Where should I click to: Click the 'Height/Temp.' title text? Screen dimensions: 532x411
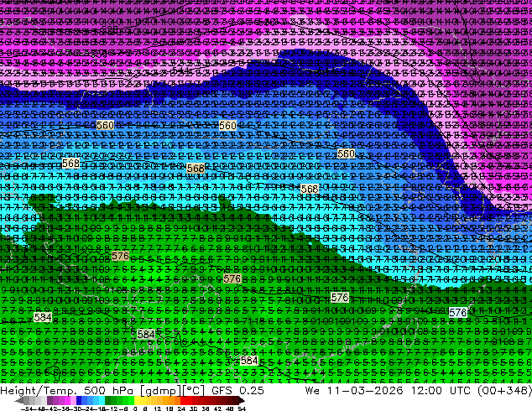(x=39, y=391)
